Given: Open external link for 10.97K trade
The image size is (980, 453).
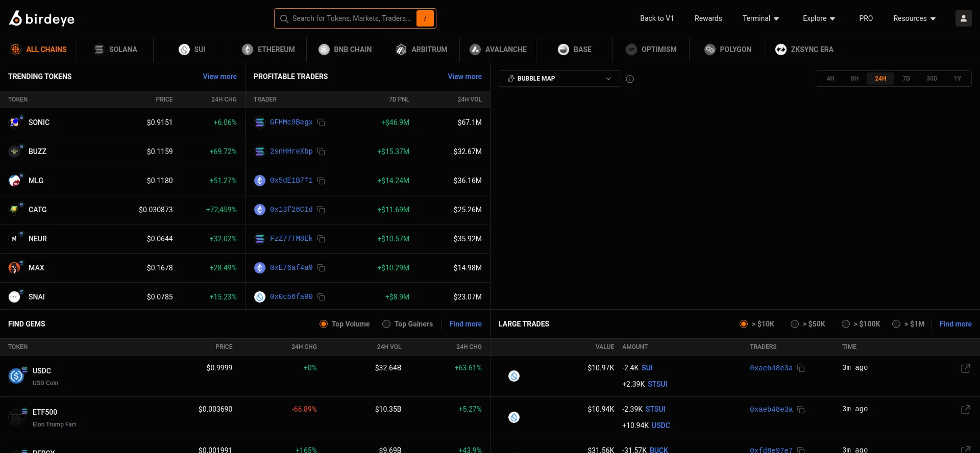Looking at the screenshot, I should click(966, 368).
